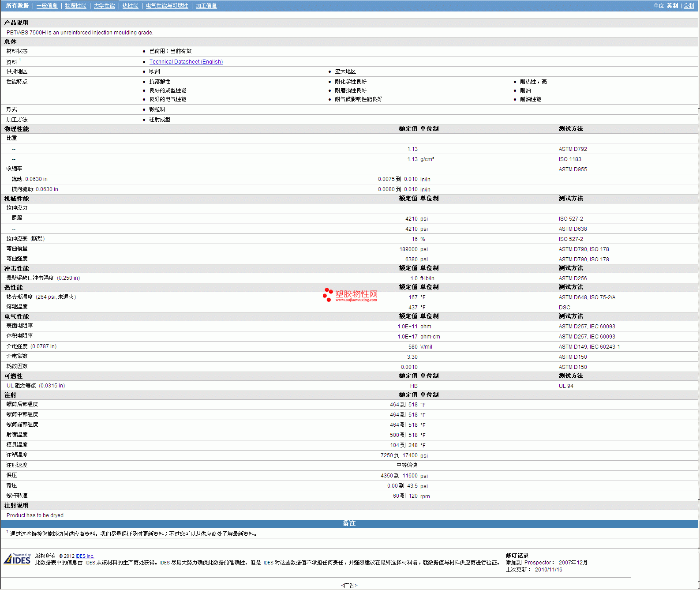Screen dimensions: 700x590
Task: Click the footnote superscript beside 资料
Action: point(20,60)
